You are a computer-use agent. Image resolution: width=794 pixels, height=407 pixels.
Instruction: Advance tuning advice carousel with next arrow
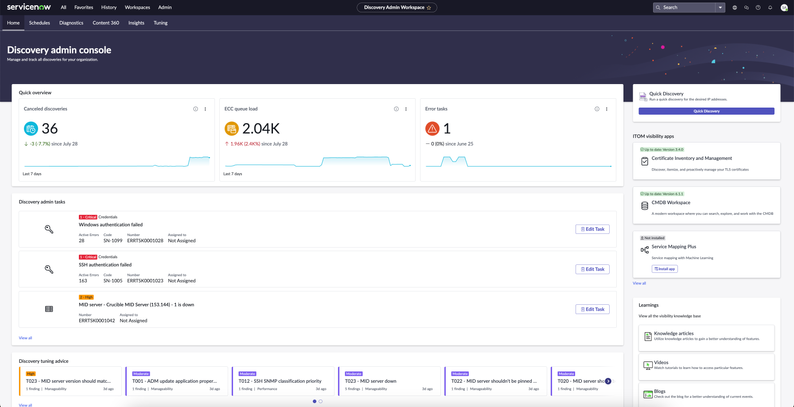tap(608, 381)
